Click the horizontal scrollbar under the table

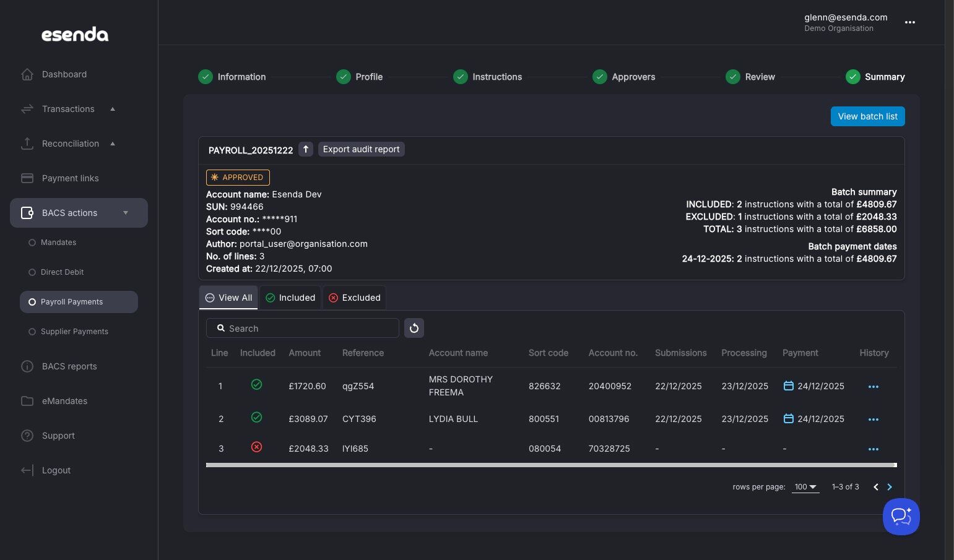click(551, 465)
